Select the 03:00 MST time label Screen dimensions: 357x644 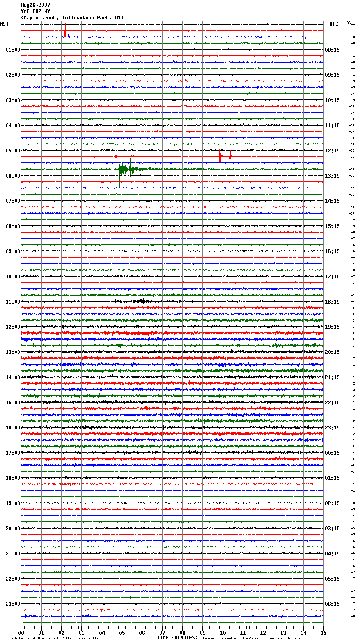pos(13,100)
